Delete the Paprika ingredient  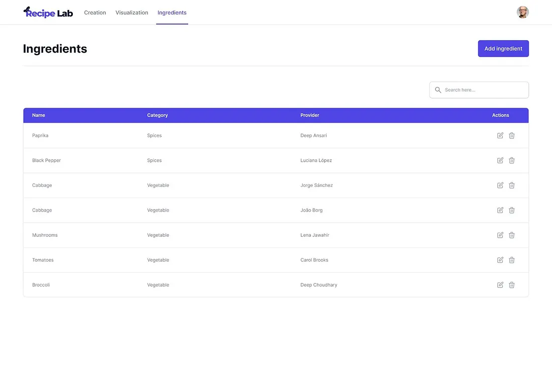511,135
